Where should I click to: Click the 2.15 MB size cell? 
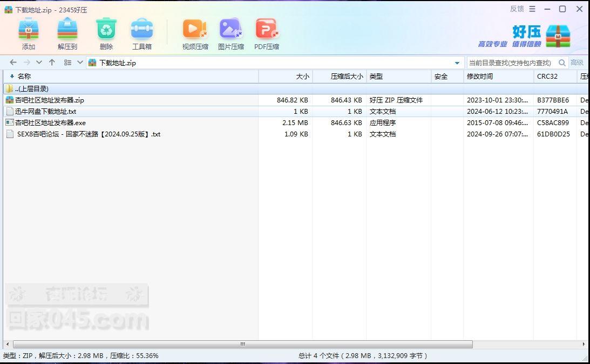pos(295,122)
